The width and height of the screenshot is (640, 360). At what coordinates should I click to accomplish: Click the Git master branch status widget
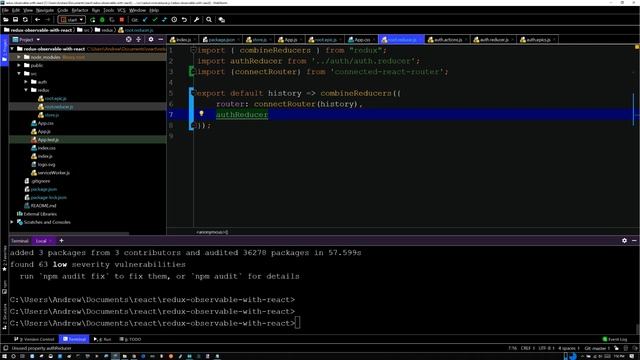(596, 348)
